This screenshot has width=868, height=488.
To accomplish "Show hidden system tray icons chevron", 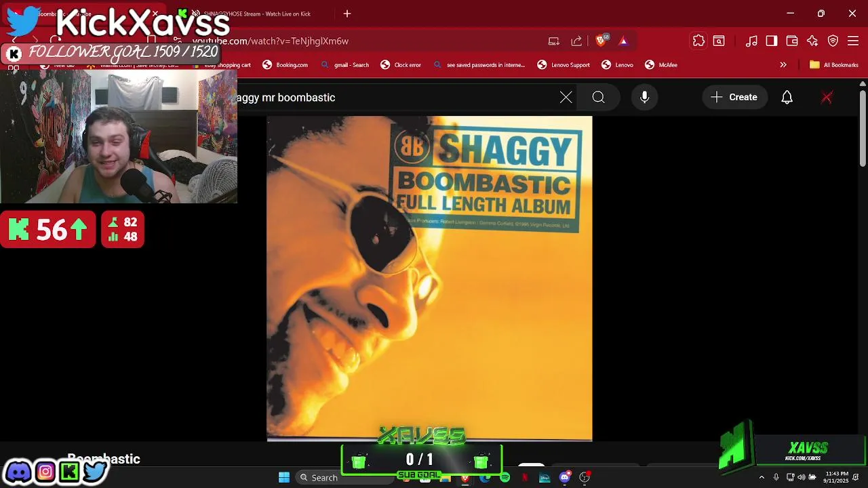I will pos(762,477).
